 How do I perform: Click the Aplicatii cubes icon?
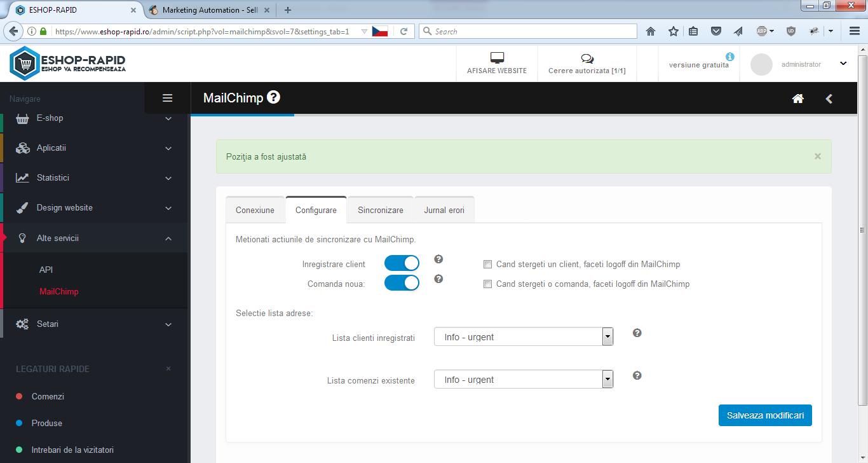(x=22, y=148)
